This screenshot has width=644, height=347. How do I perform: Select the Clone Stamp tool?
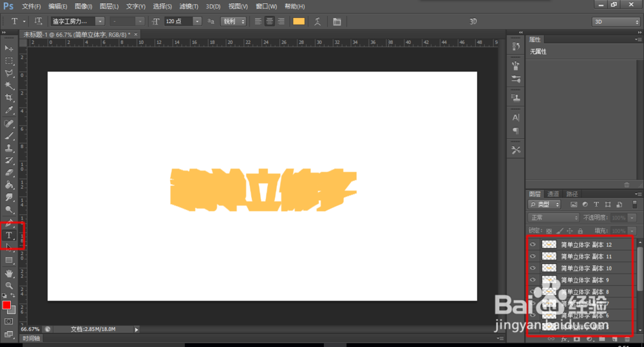8,148
